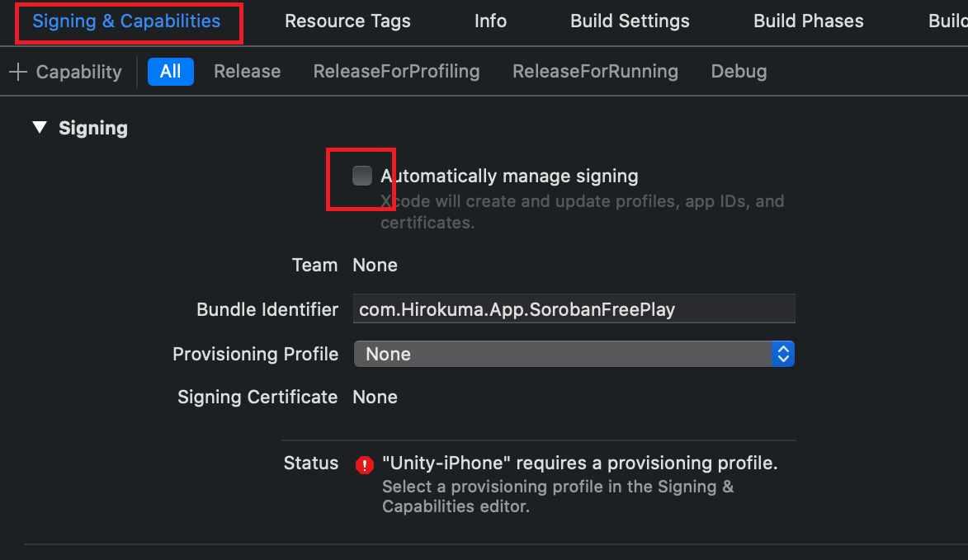
Task: Click the plus icon beside Capability
Action: [x=17, y=72]
